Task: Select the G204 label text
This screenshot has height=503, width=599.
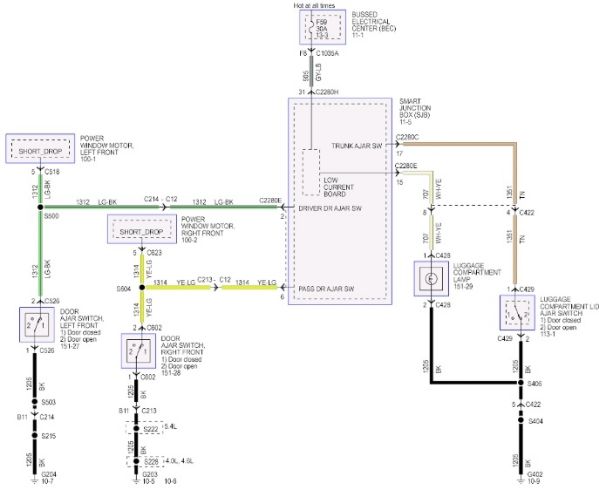Action: click(x=49, y=474)
